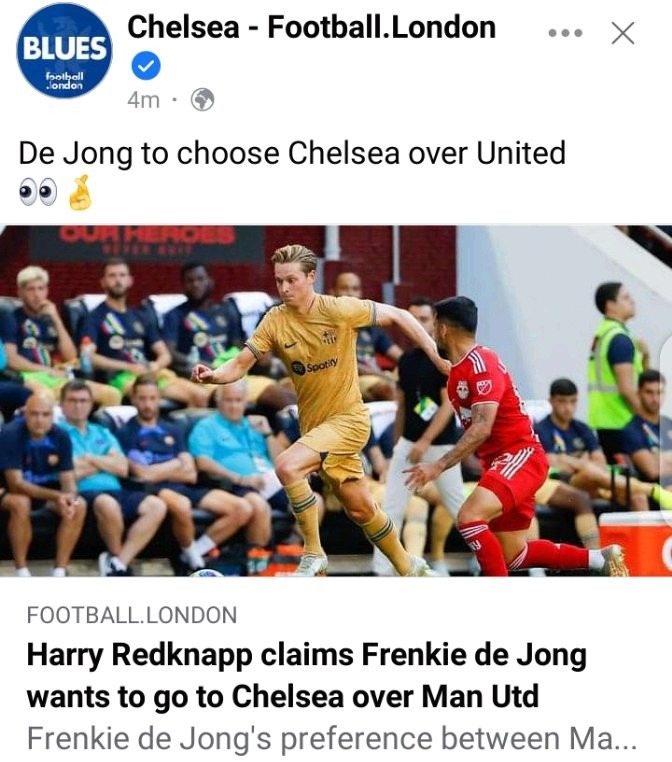Click the Barcelona crest on gold shirt
The image size is (672, 762).
click(329, 337)
